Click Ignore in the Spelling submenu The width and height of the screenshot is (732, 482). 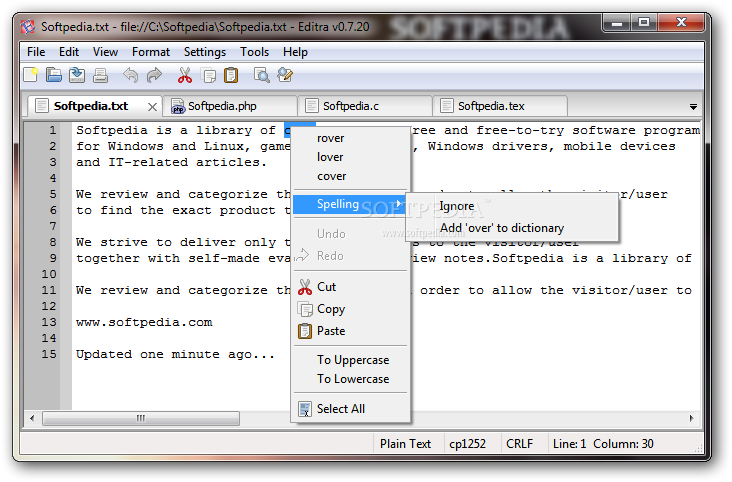coord(512,206)
